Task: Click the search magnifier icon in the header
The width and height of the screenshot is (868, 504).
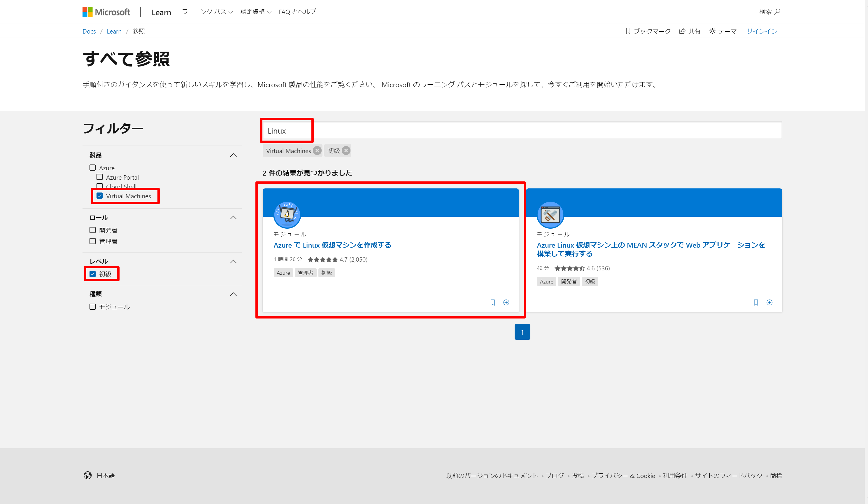Action: coord(777,12)
